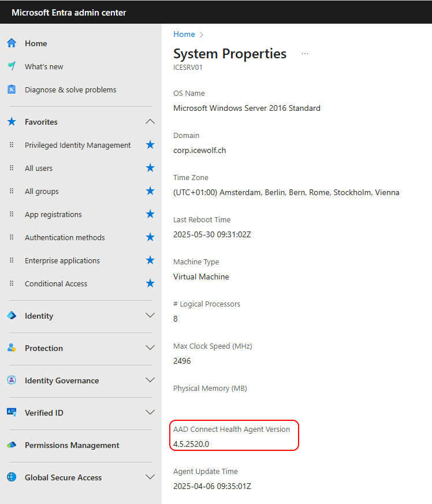
Task: Select logical processors value 8
Action: [x=176, y=319]
